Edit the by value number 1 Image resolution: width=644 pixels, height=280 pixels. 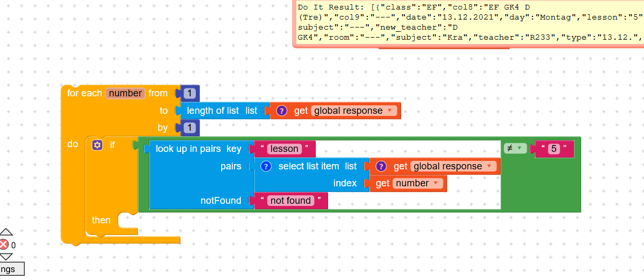190,128
